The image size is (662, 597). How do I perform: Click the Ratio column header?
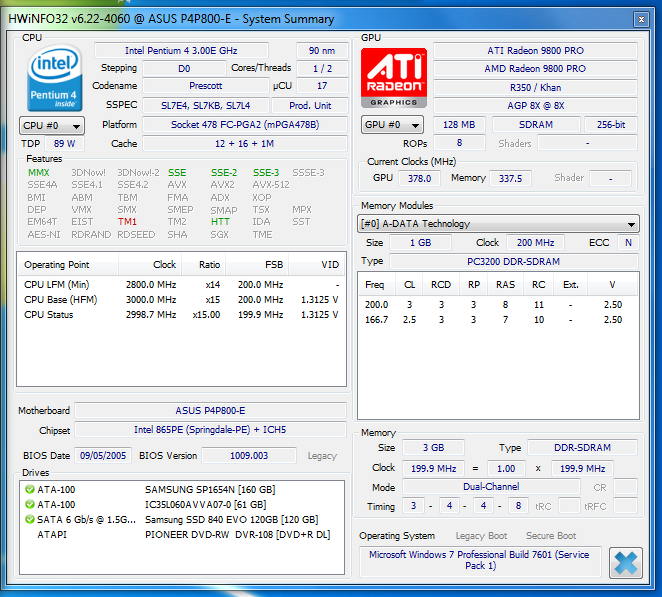tap(204, 265)
